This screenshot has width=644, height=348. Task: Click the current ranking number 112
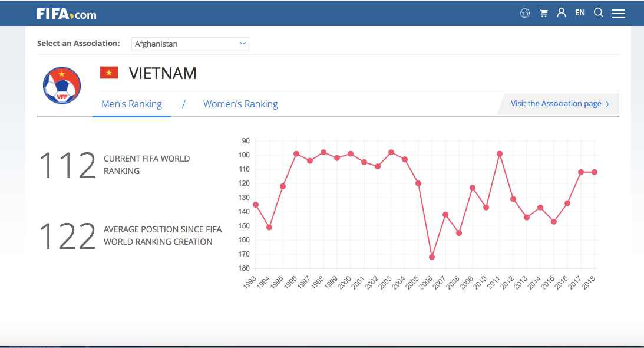coord(68,165)
